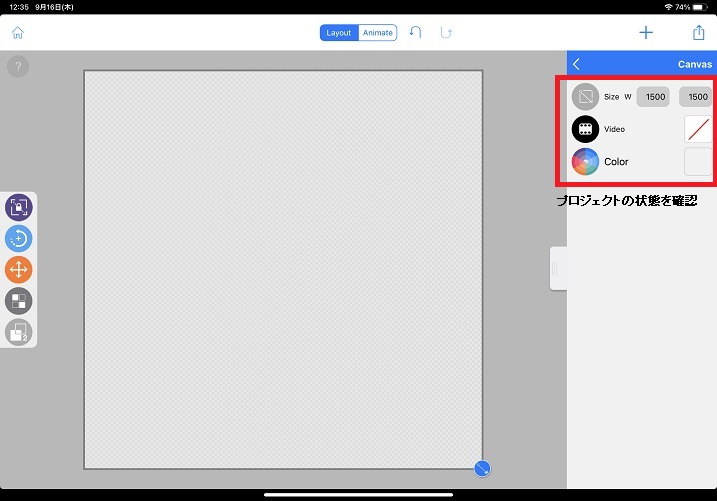The image size is (717, 501).
Task: Open the share/export icon
Action: coord(699,33)
